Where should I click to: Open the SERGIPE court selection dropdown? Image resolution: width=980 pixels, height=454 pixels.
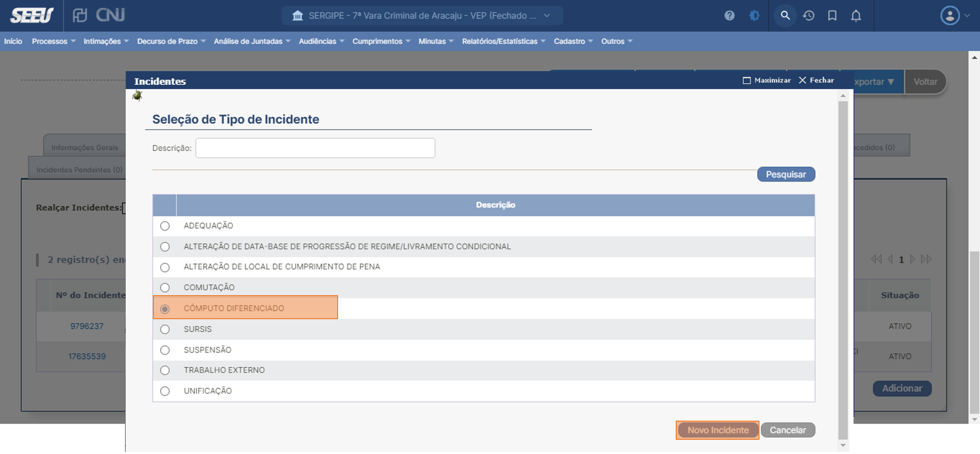click(x=422, y=16)
